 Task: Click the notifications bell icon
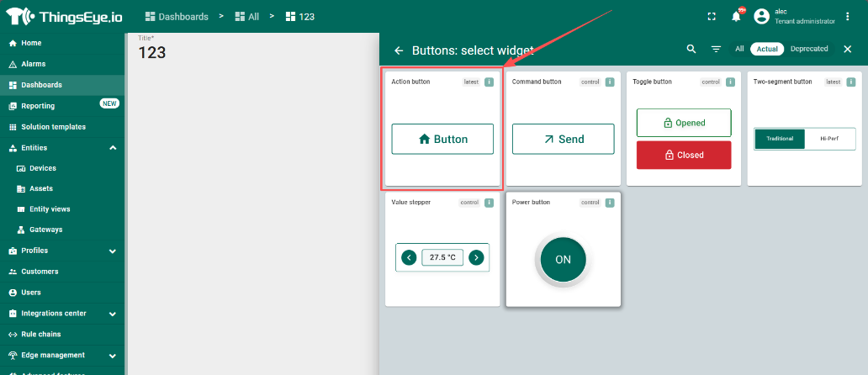click(736, 16)
